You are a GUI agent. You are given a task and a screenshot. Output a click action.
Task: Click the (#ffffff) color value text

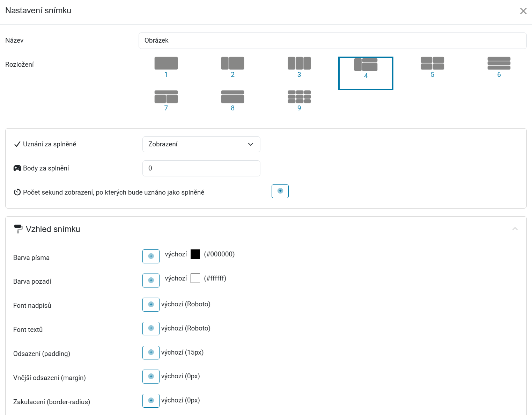[x=215, y=278]
